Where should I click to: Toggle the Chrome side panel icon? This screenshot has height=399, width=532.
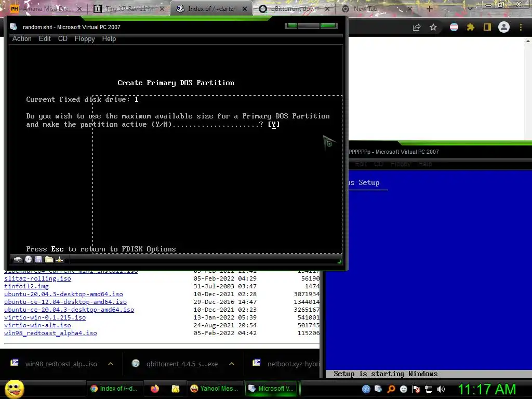click(x=487, y=27)
